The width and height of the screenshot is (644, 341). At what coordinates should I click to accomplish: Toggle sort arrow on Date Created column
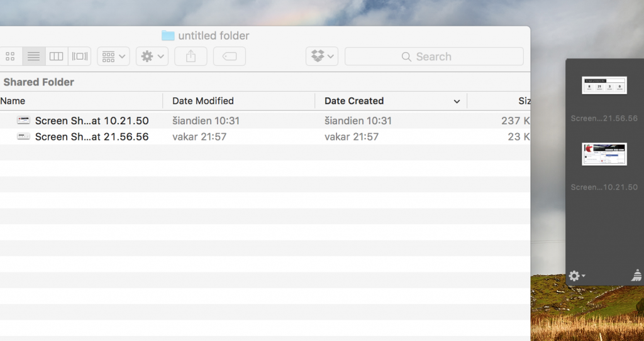pyautogui.click(x=457, y=101)
